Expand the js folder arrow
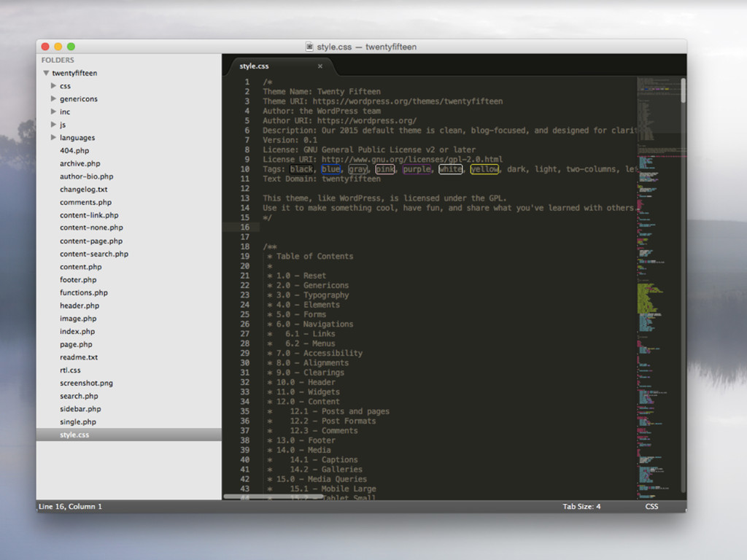 point(53,124)
